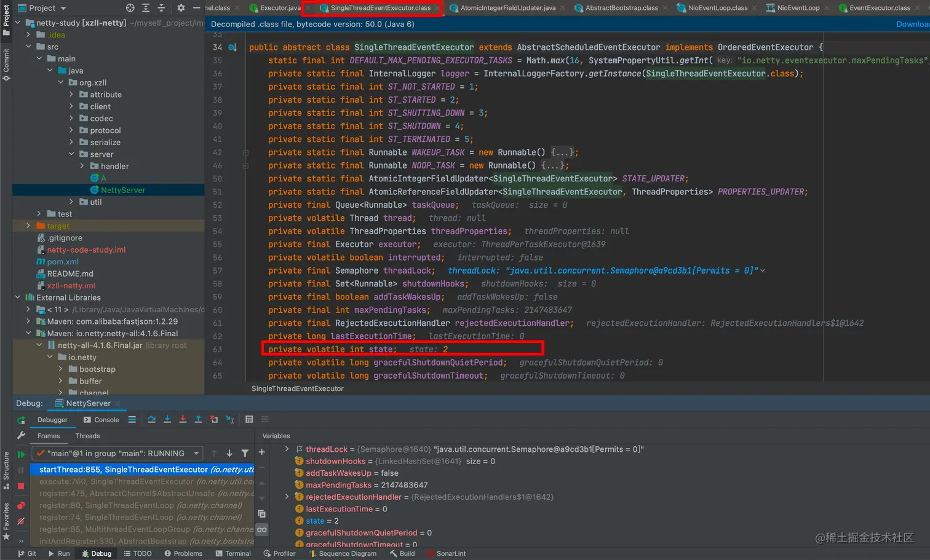This screenshot has height=560, width=930.
Task: Collapse the server package
Action: click(x=71, y=154)
